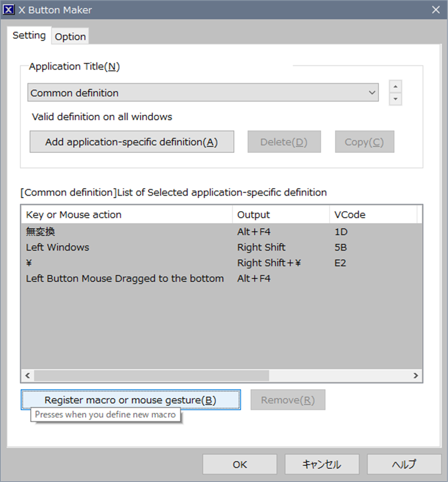Click Register macro or mouse gesture button

pyautogui.click(x=130, y=400)
